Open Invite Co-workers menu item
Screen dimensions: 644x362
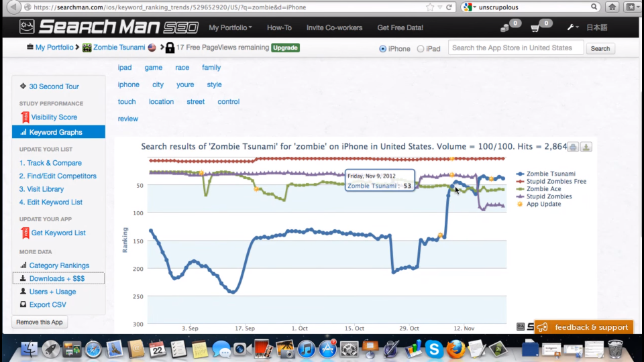tap(334, 27)
